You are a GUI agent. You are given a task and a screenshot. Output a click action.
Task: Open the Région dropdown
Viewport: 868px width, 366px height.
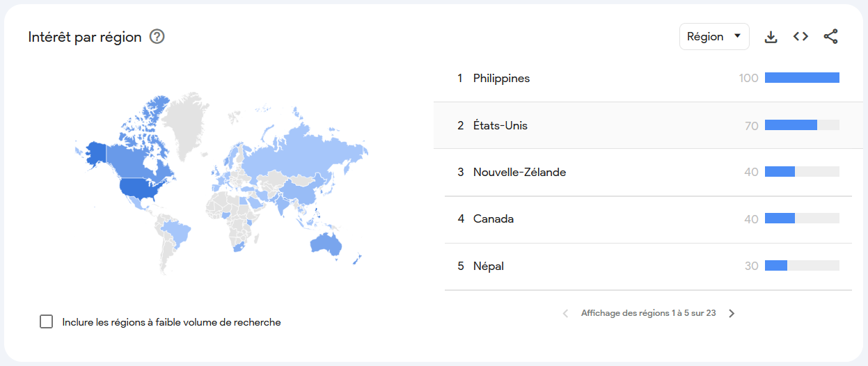tap(713, 37)
